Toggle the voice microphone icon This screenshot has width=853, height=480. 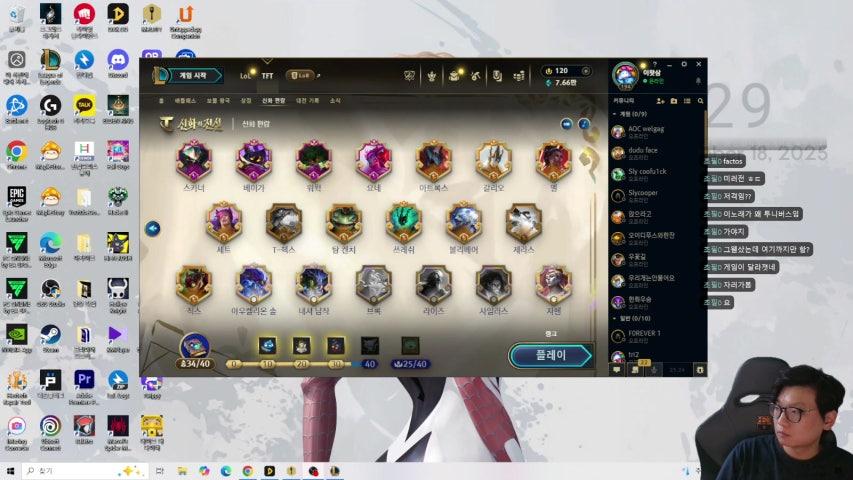point(653,369)
